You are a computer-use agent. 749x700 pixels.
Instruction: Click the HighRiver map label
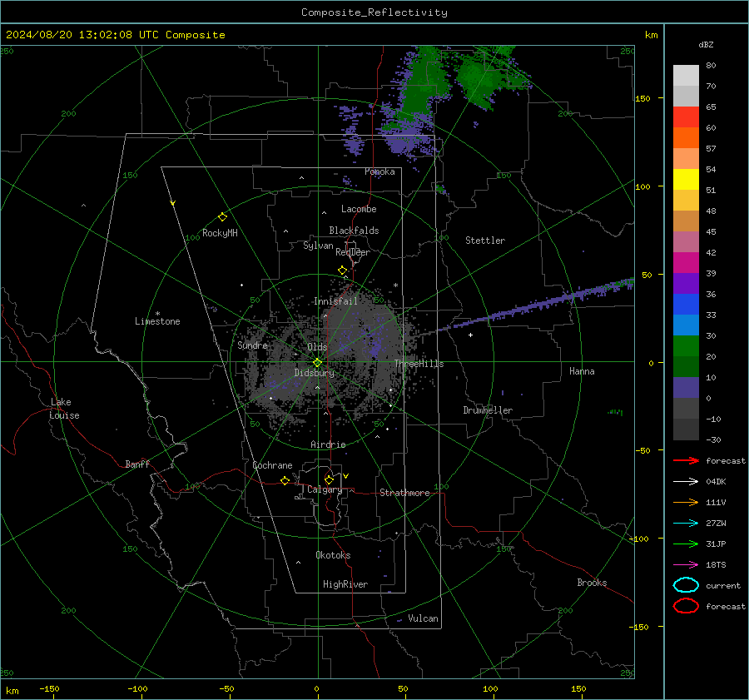(345, 584)
